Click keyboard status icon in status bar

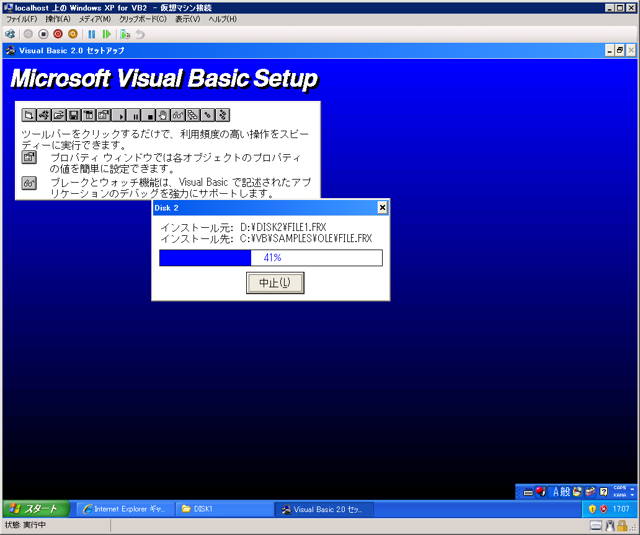click(596, 526)
